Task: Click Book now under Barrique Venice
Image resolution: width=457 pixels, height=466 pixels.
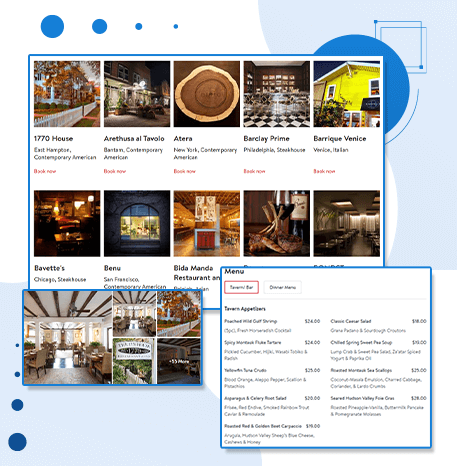Action: [324, 171]
